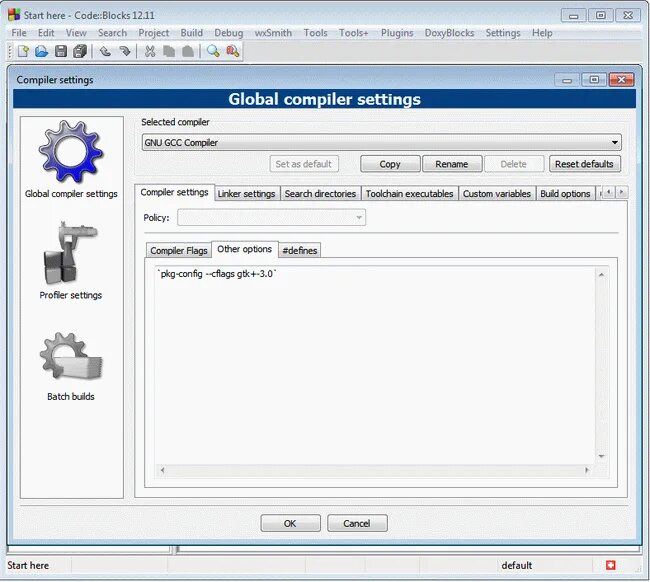Open the Build menu

pos(192,33)
